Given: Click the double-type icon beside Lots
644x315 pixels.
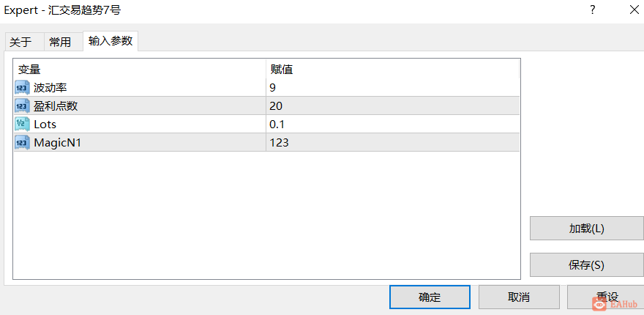Looking at the screenshot, I should pyautogui.click(x=20, y=125).
